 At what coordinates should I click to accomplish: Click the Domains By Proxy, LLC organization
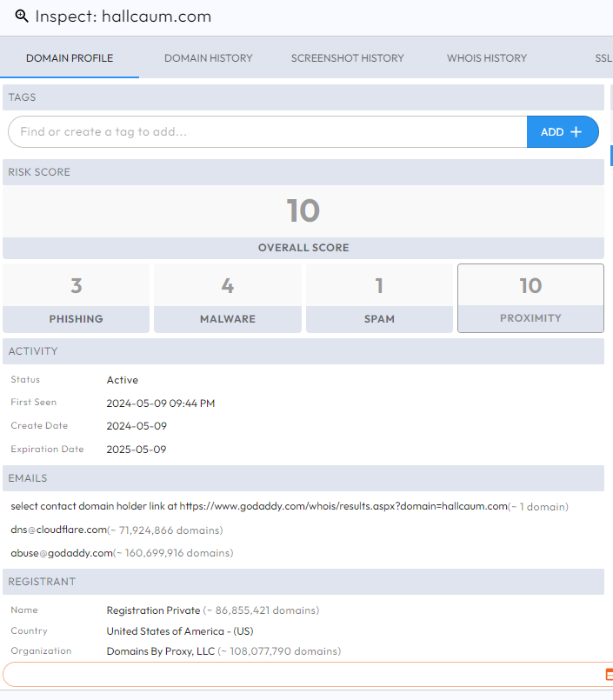pos(160,650)
